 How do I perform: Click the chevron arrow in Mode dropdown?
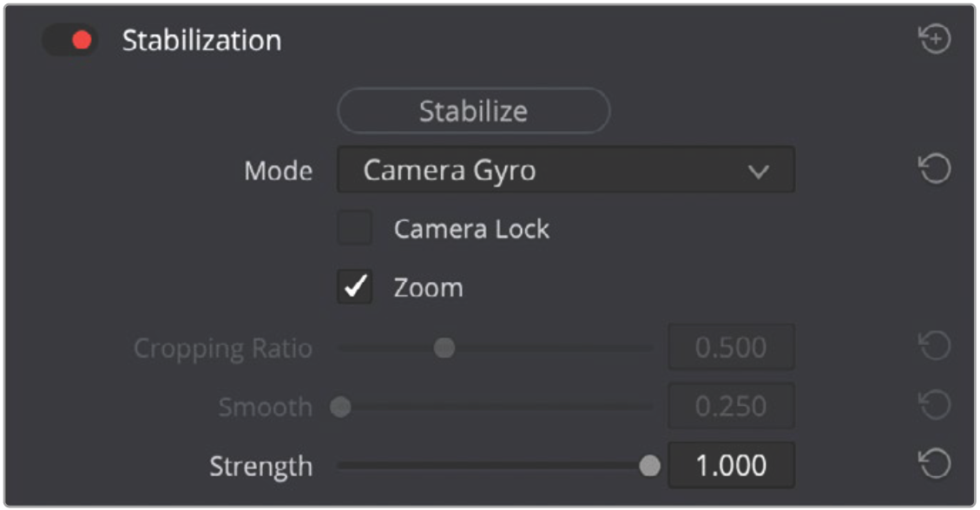click(x=759, y=172)
